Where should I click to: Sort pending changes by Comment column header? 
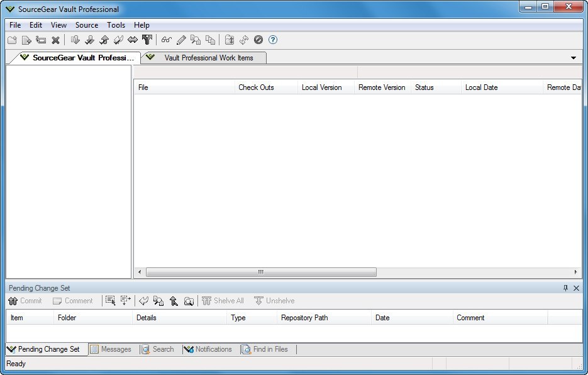tap(500, 318)
